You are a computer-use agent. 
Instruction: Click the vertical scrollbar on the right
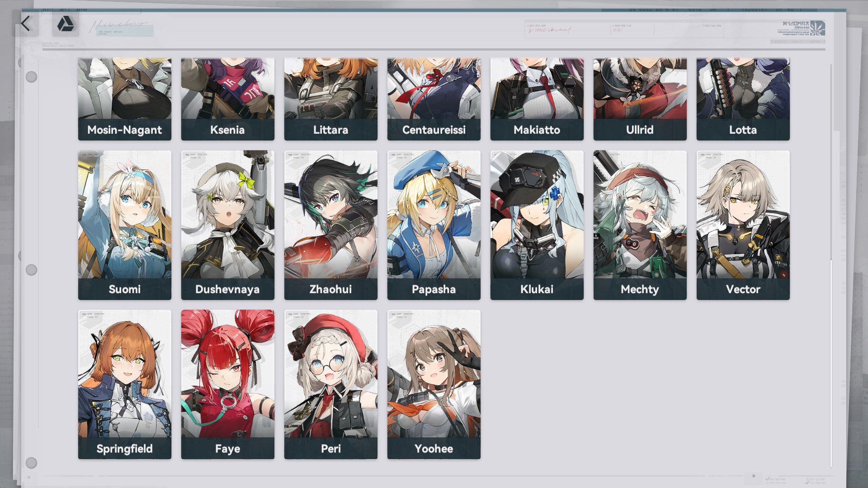pyautogui.click(x=831, y=266)
